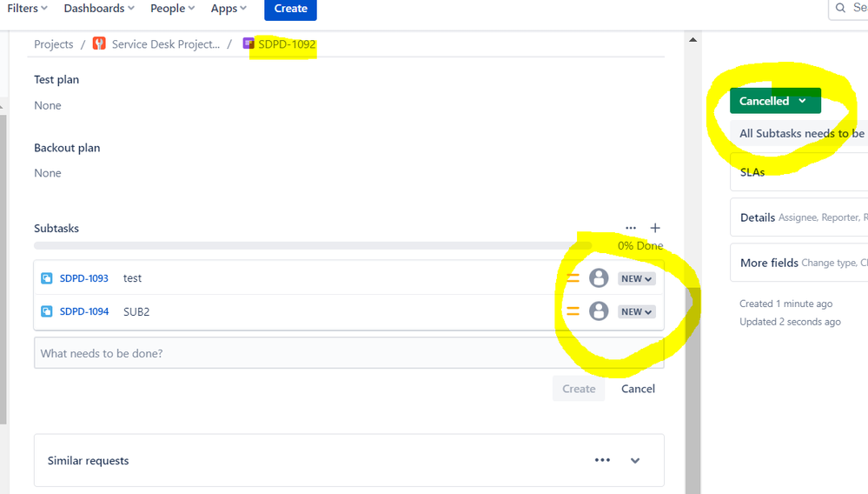
Task: Open subtask SDPD-1093 link
Action: [84, 278]
